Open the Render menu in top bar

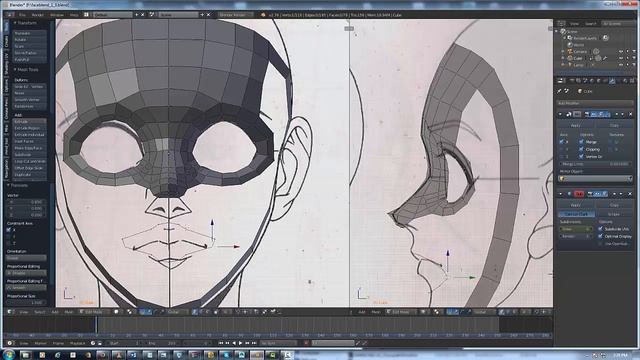[38, 15]
